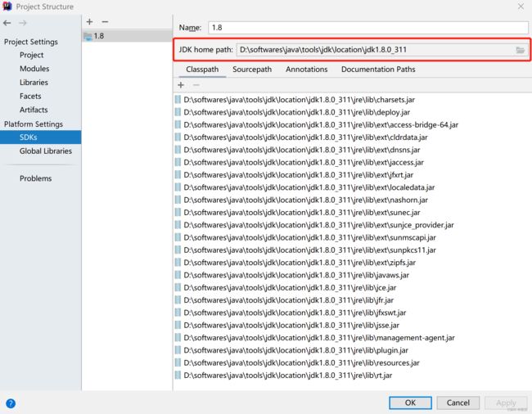This screenshot has width=532, height=414.
Task: Click the SDK Name input field
Action: (x=368, y=28)
